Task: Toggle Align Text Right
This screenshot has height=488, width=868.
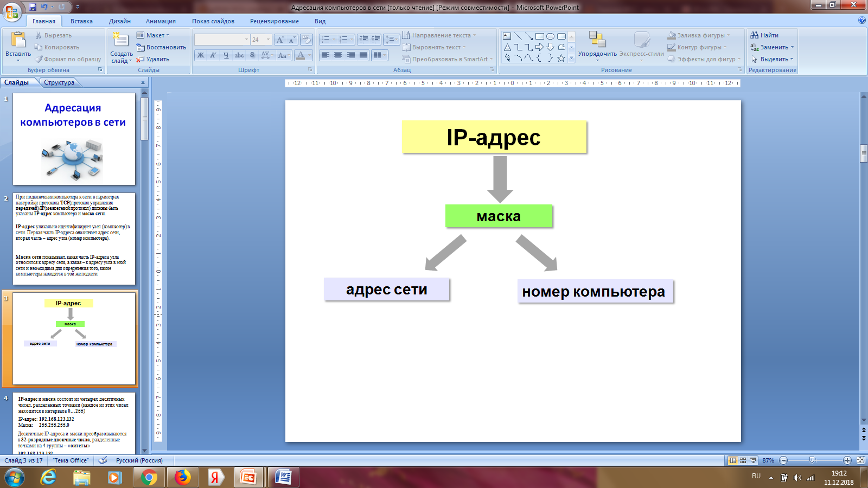Action: pos(351,55)
